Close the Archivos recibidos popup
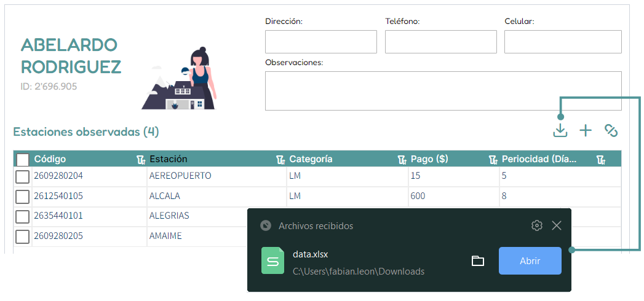Screen dimensions: 644x301 pos(557,225)
